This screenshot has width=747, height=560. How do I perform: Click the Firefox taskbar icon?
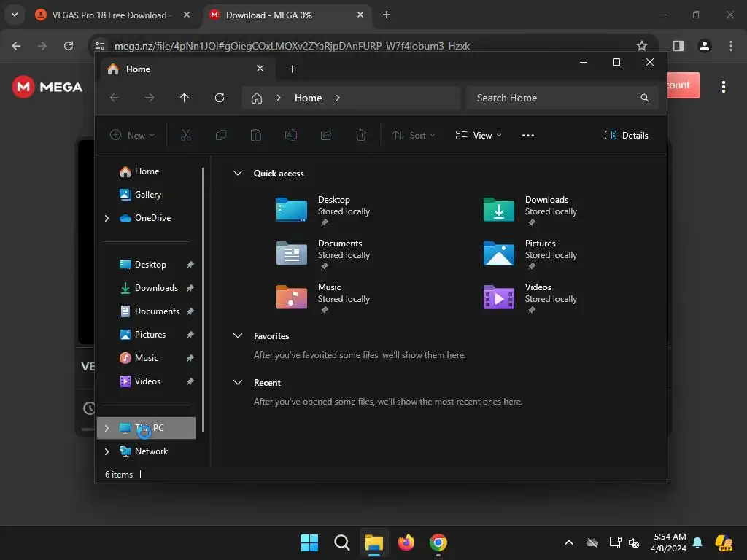tap(406, 542)
